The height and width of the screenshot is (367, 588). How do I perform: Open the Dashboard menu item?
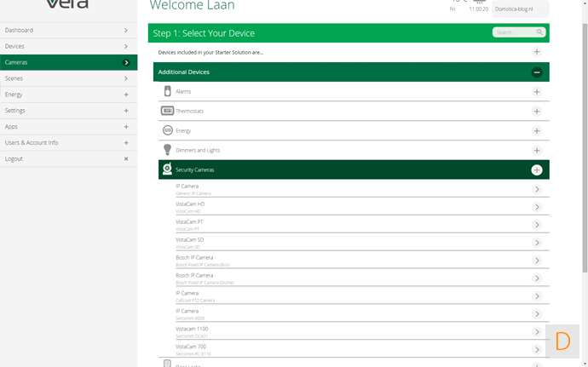pos(68,31)
